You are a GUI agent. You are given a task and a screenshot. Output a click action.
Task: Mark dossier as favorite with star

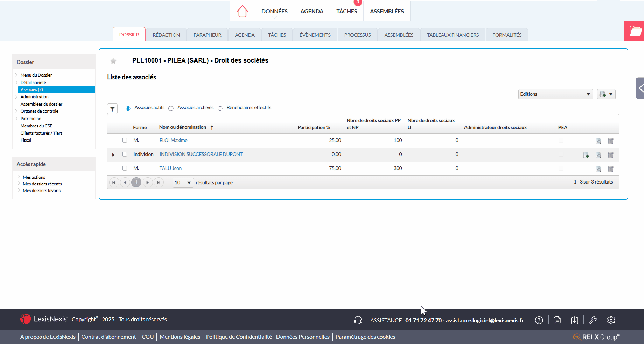pos(113,61)
